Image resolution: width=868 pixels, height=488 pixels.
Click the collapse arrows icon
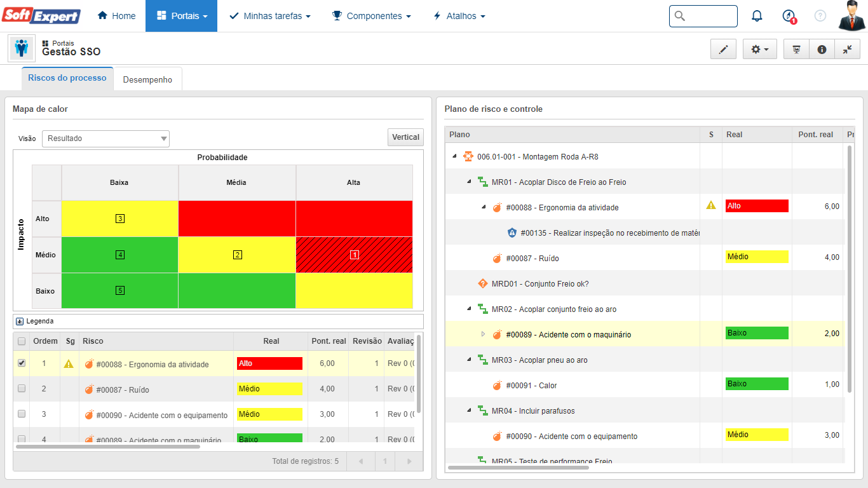(847, 50)
